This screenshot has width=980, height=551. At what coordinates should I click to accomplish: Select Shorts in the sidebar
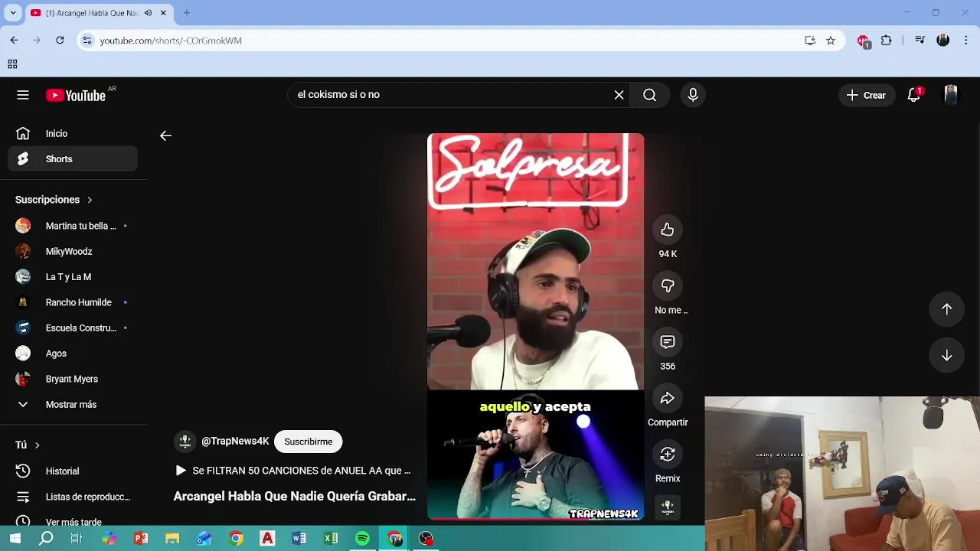(73, 159)
